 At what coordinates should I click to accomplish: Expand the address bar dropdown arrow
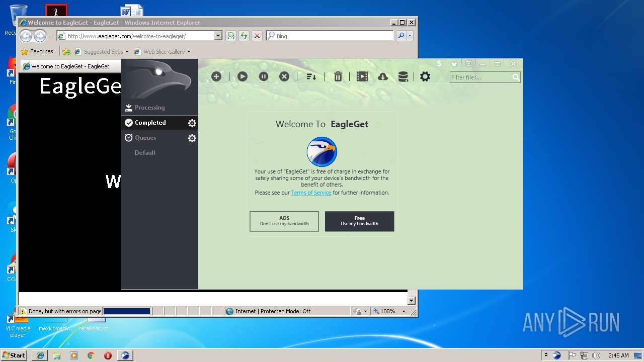tap(218, 36)
